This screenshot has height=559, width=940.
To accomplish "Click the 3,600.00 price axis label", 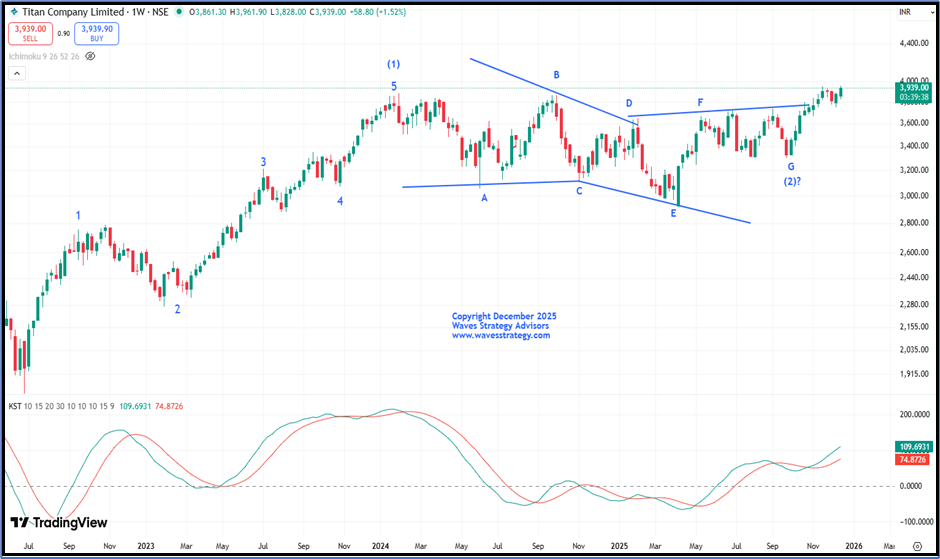I will [914, 122].
